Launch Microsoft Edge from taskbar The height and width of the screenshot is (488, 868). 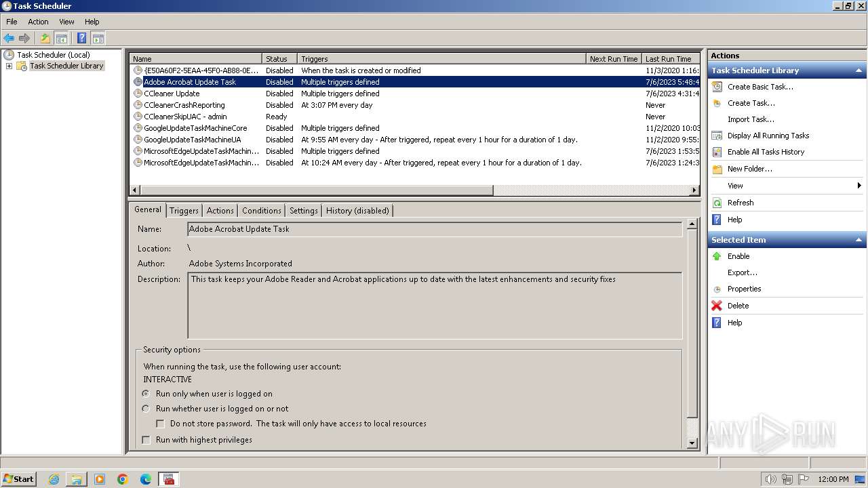pyautogui.click(x=146, y=479)
